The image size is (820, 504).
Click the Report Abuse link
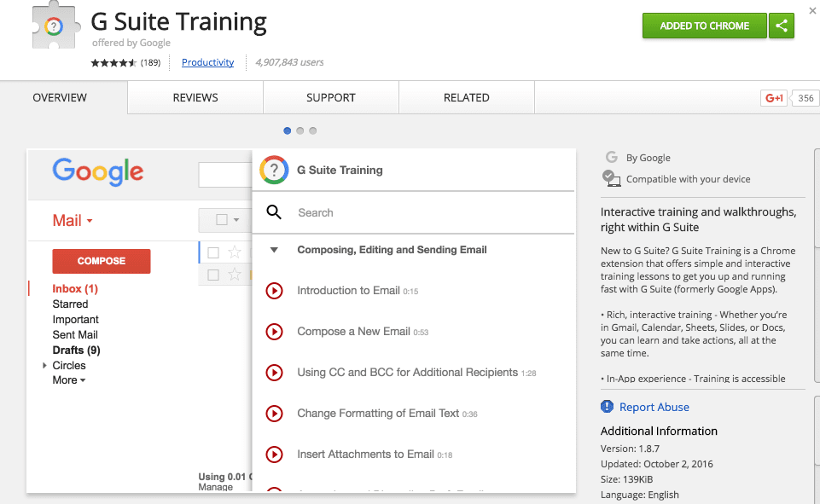654,407
